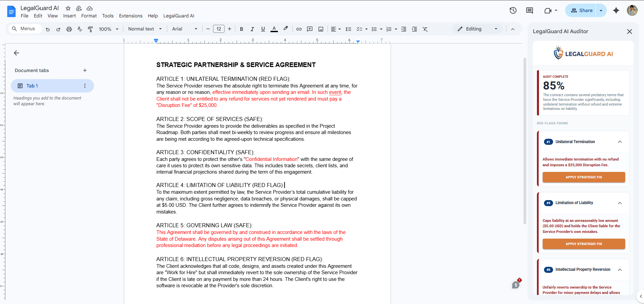Open the Extensions menu
The height and width of the screenshot is (304, 644).
pyautogui.click(x=131, y=16)
